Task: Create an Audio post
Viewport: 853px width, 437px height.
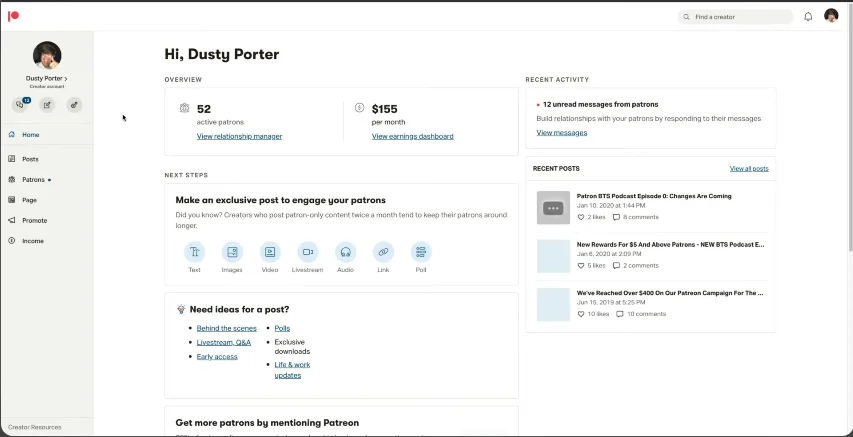Action: pyautogui.click(x=345, y=252)
